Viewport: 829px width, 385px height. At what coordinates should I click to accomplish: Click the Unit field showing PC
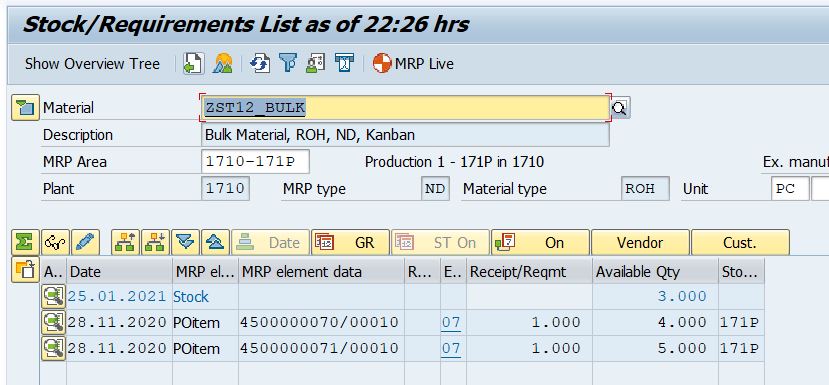click(x=790, y=189)
